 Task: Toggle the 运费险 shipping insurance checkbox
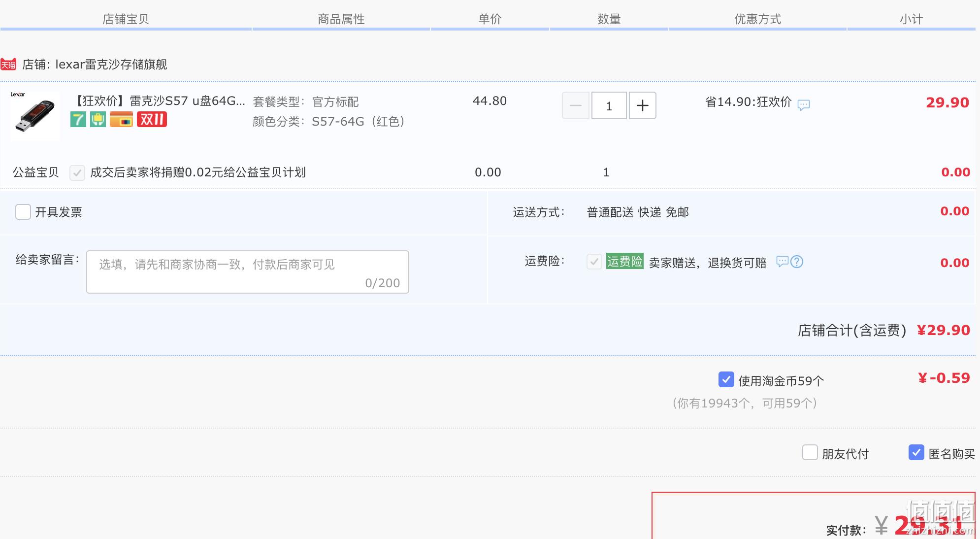594,262
